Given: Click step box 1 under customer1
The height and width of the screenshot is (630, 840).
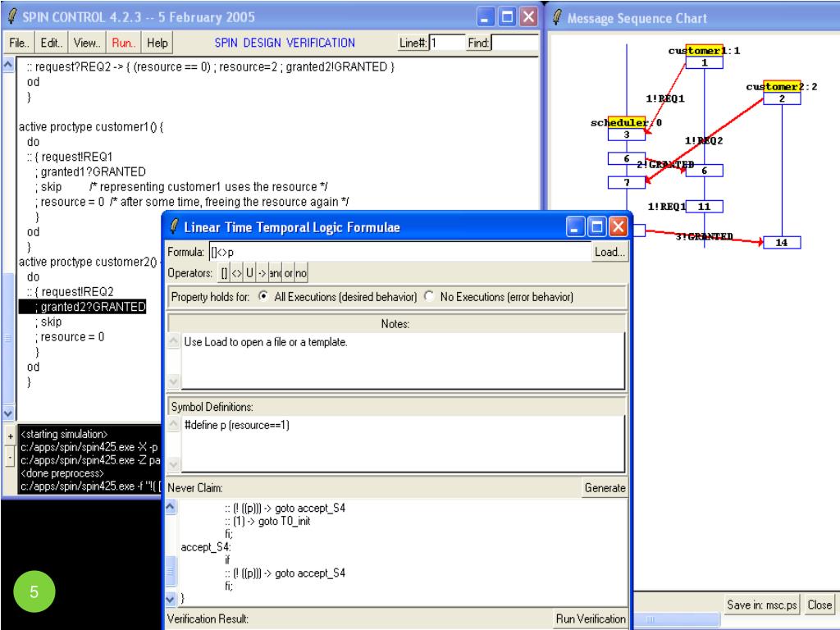Looking at the screenshot, I should [704, 62].
